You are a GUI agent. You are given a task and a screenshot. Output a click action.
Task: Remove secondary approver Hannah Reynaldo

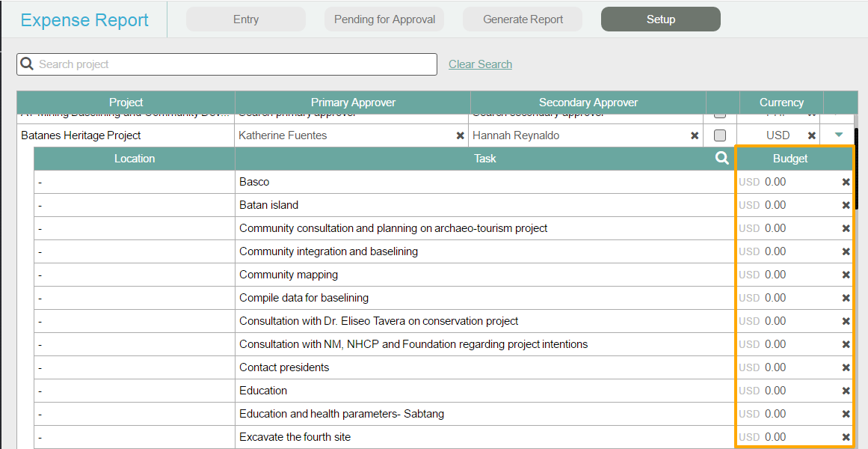[695, 135]
